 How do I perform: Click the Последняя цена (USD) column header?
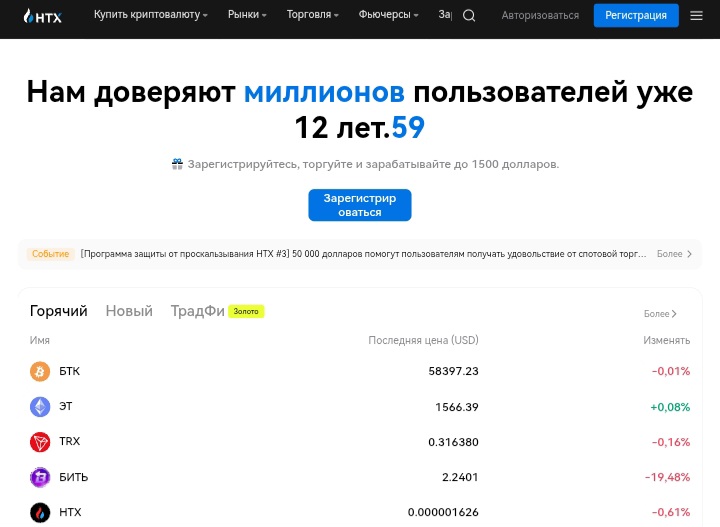(423, 340)
